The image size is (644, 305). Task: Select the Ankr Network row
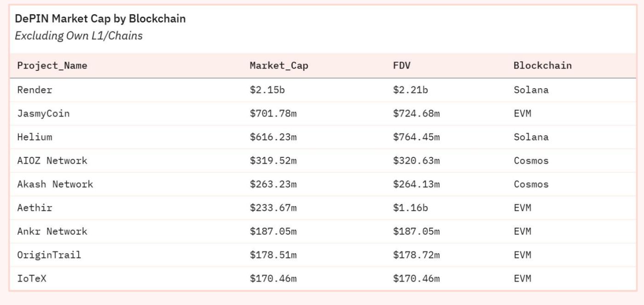(52, 231)
